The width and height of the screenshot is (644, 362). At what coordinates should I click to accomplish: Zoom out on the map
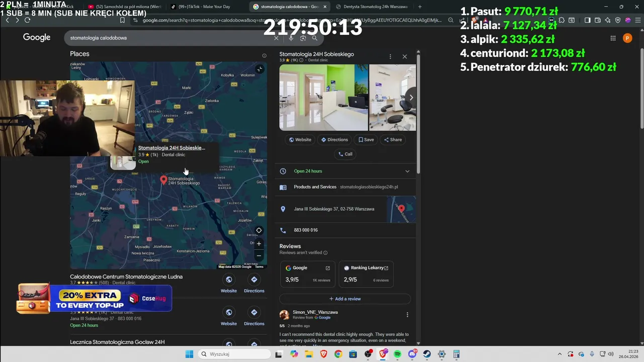coord(259,255)
